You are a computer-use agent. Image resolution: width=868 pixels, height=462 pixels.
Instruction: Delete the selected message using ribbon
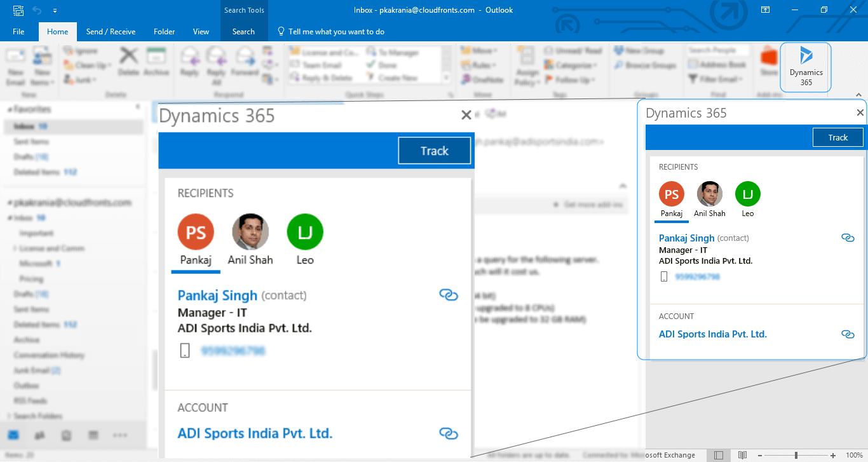128,62
